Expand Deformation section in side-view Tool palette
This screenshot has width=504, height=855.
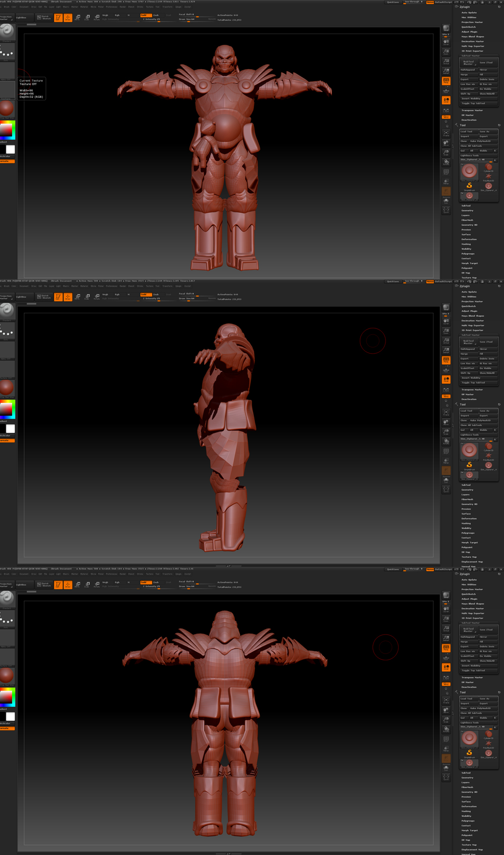469,519
